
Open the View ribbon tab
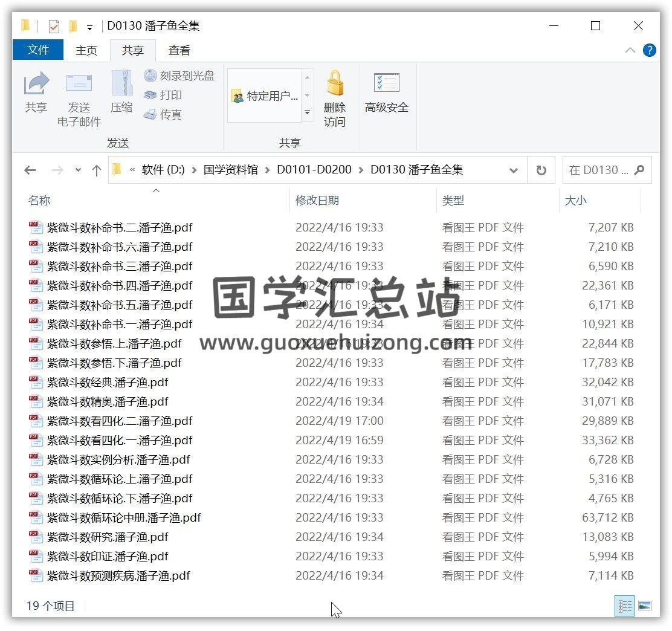tap(179, 51)
